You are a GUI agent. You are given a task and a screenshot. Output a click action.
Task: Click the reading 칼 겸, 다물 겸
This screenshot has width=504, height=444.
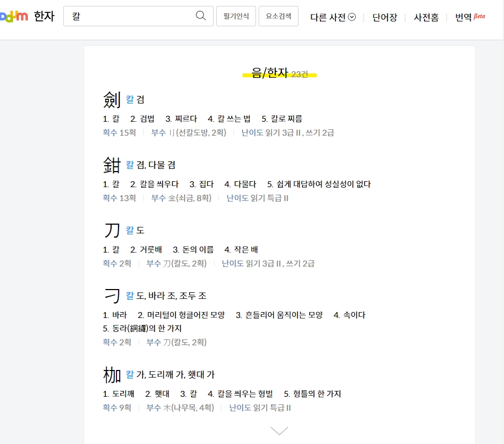click(150, 165)
